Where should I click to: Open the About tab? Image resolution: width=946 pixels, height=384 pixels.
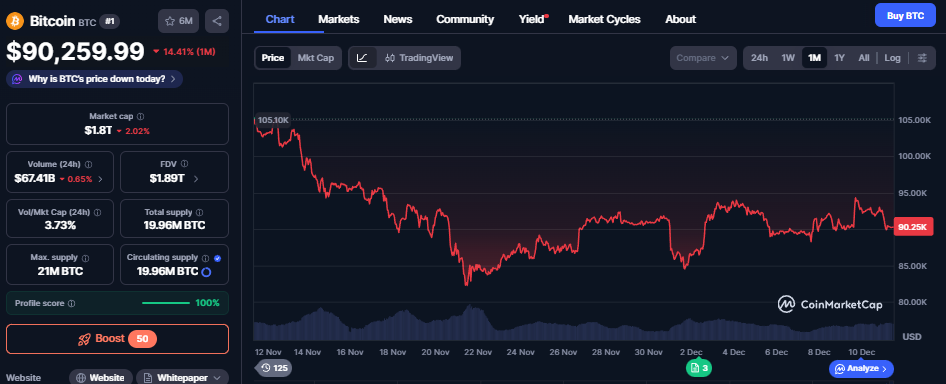tap(681, 19)
